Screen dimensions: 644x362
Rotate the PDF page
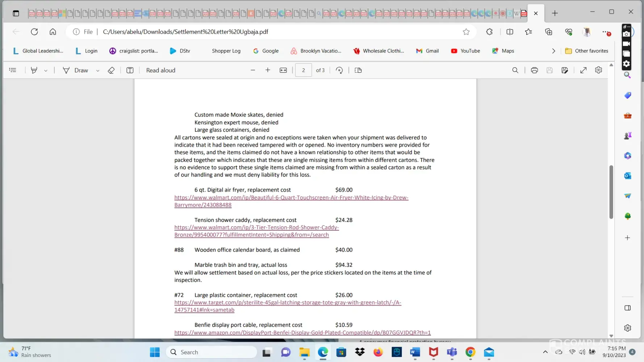click(x=339, y=70)
